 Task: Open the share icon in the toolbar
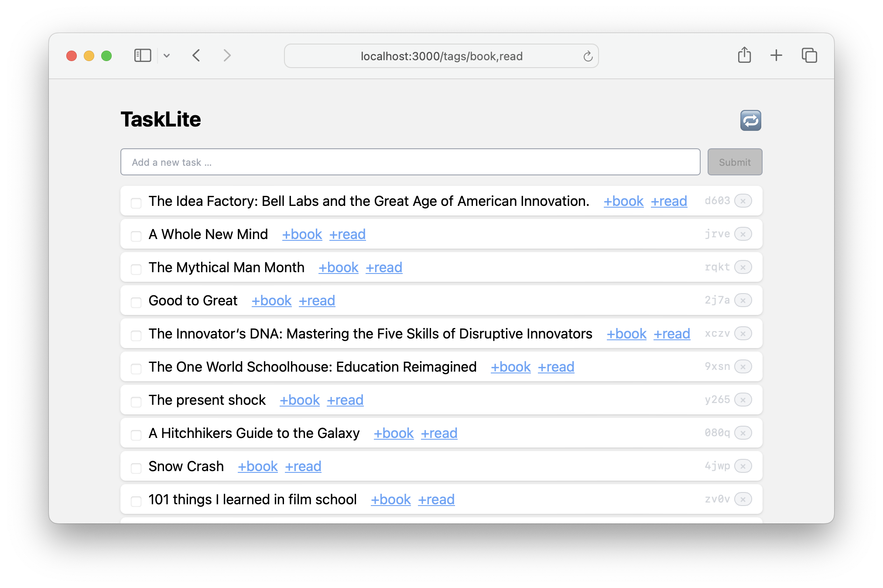pos(744,55)
